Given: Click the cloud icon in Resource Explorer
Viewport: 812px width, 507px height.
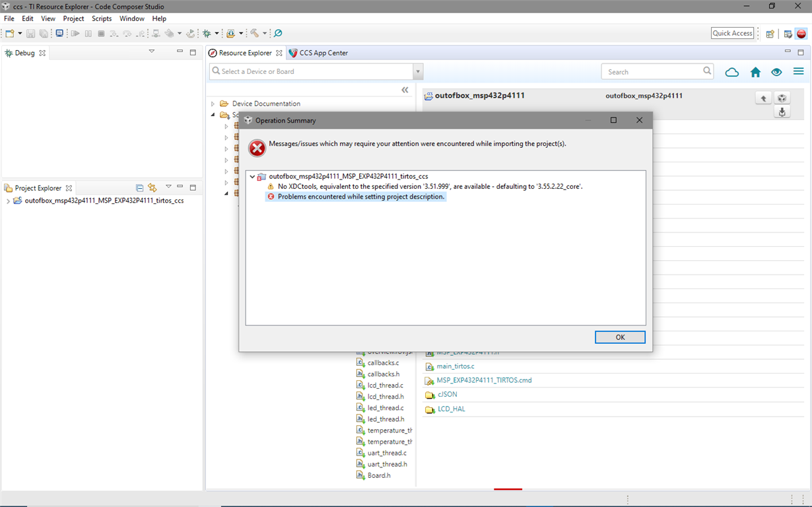Looking at the screenshot, I should click(731, 72).
